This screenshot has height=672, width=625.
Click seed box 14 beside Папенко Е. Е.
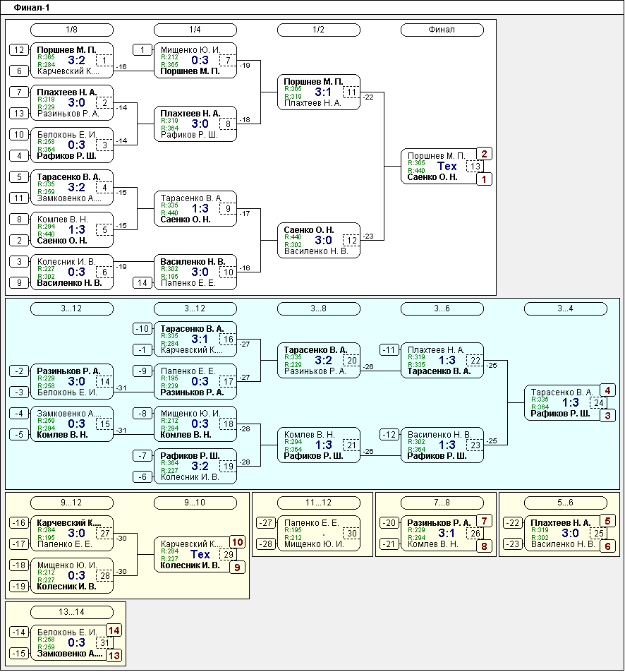pos(142,283)
